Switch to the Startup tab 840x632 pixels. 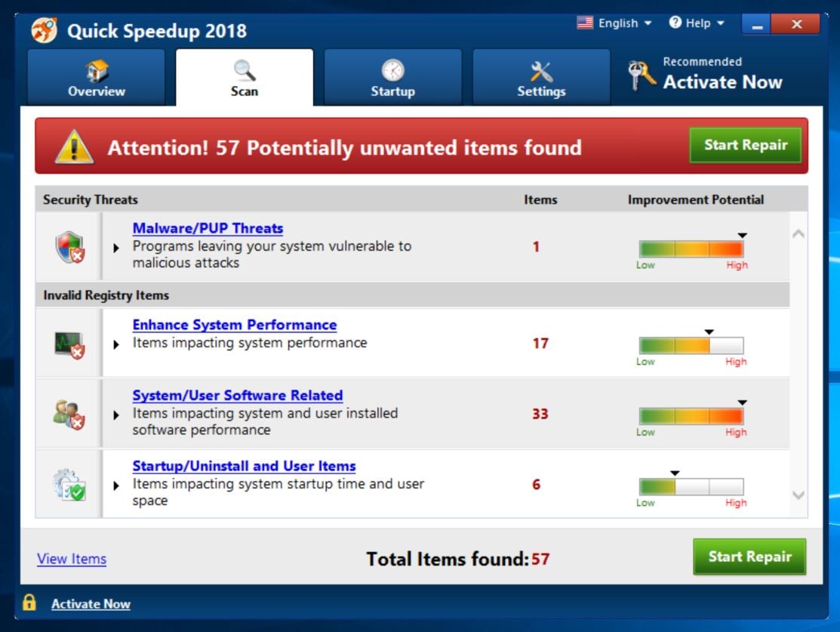click(392, 77)
